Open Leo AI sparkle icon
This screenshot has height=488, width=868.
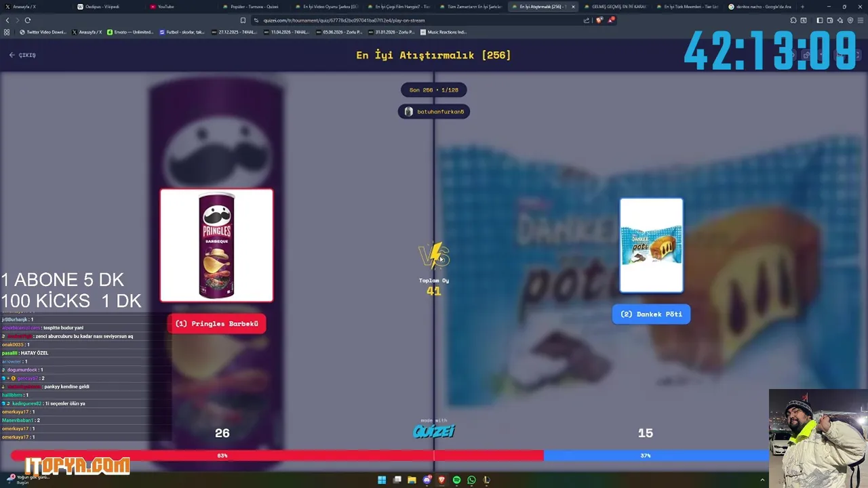(840, 20)
